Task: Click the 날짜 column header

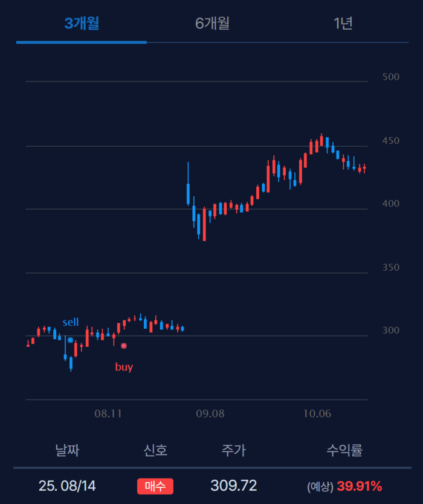Action: (x=67, y=450)
